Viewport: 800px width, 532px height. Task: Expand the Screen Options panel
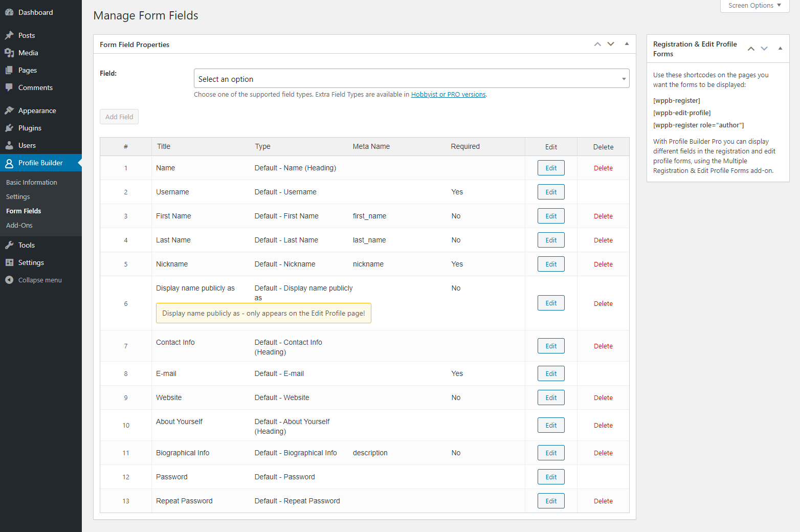click(x=754, y=6)
